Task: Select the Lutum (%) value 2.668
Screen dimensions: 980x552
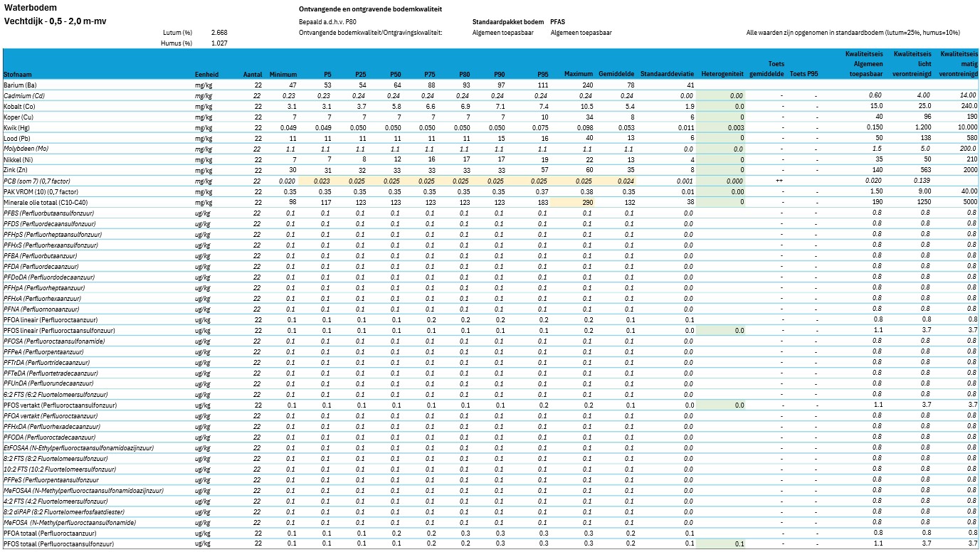Action: point(219,33)
